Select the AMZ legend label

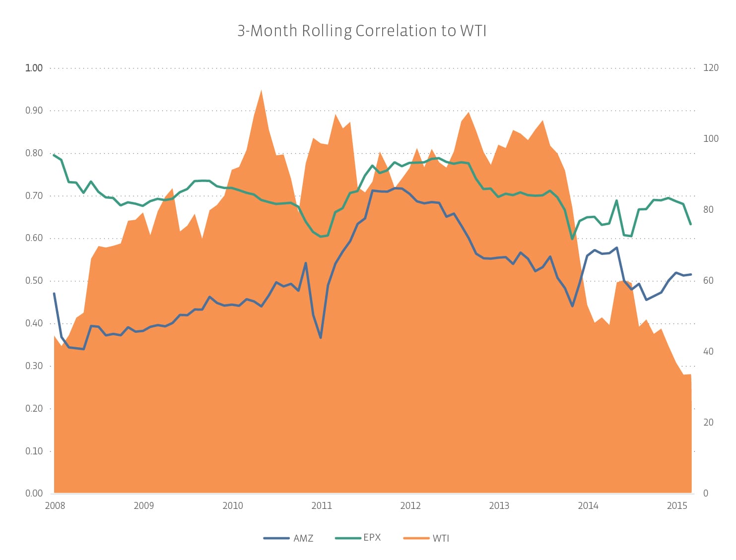tap(303, 539)
